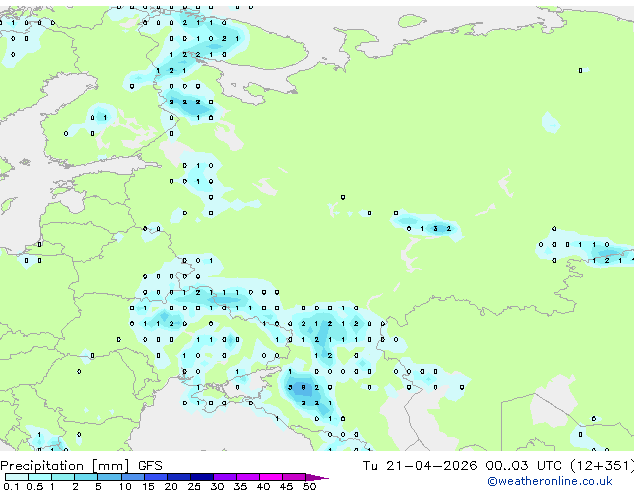Click the above-50 mm legend arrow tip

click(317, 477)
